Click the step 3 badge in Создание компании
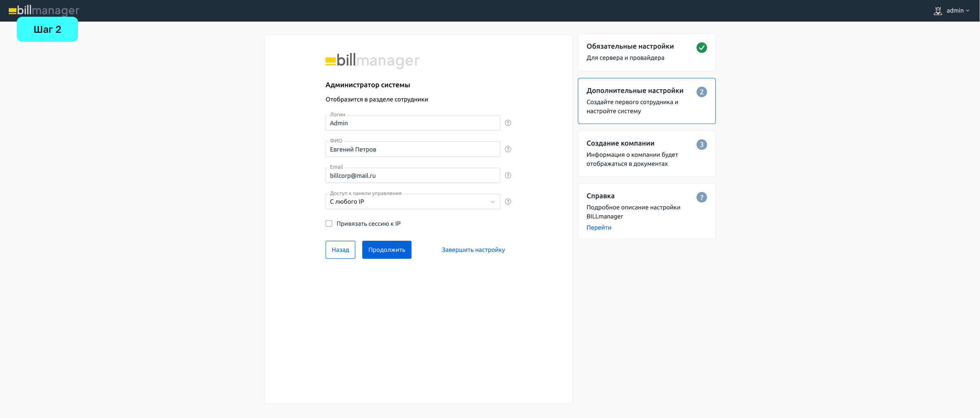 click(x=701, y=145)
